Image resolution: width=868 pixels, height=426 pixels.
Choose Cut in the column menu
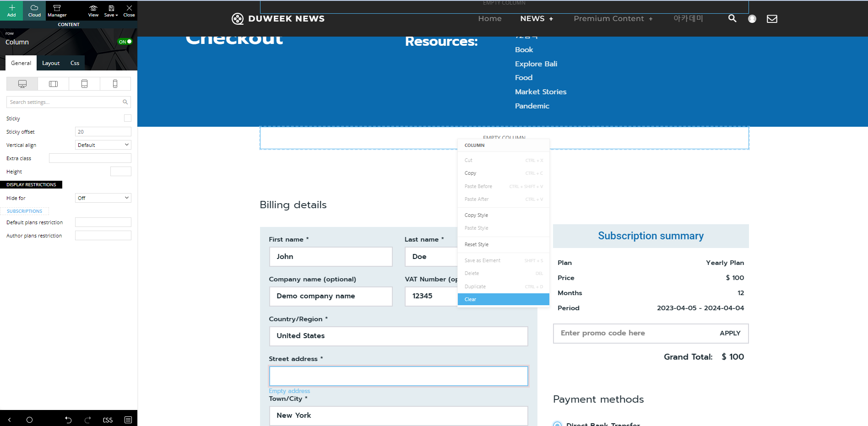pyautogui.click(x=504, y=161)
